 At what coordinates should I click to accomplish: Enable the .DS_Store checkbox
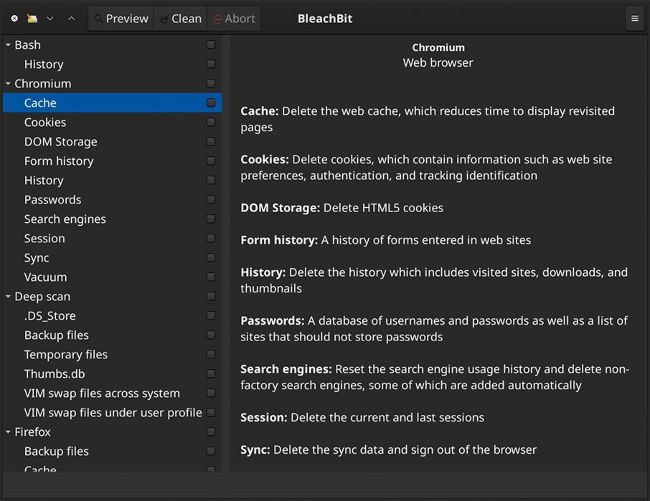(x=211, y=316)
